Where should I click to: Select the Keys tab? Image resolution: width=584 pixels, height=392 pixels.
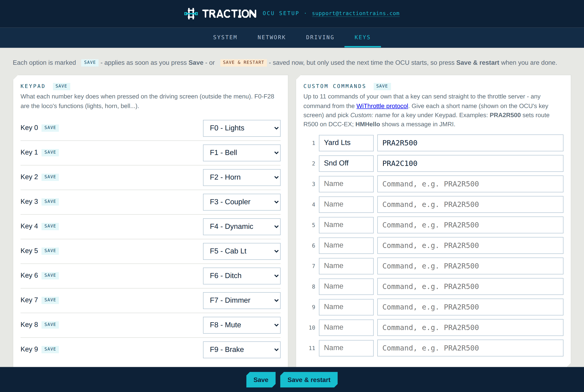[362, 37]
